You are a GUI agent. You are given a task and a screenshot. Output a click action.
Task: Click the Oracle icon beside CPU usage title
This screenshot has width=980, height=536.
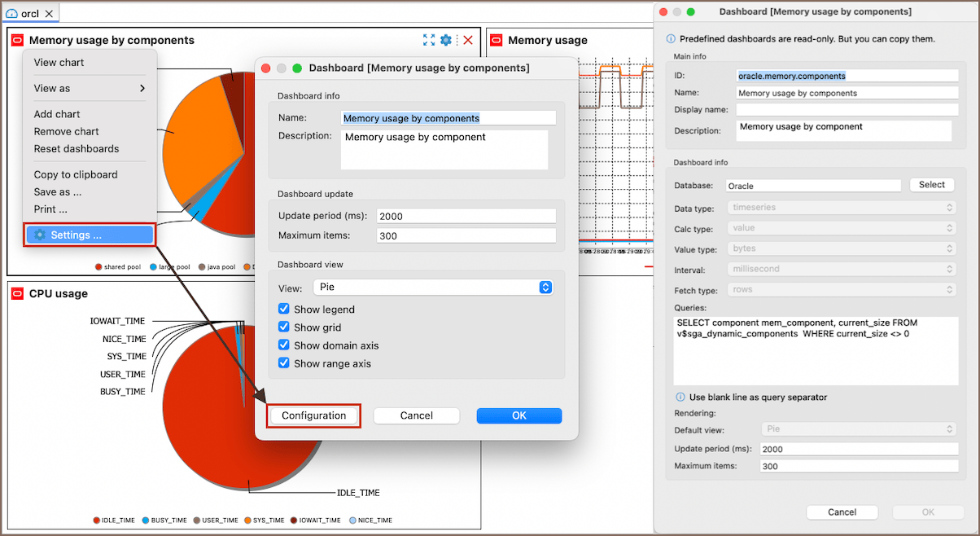17,293
